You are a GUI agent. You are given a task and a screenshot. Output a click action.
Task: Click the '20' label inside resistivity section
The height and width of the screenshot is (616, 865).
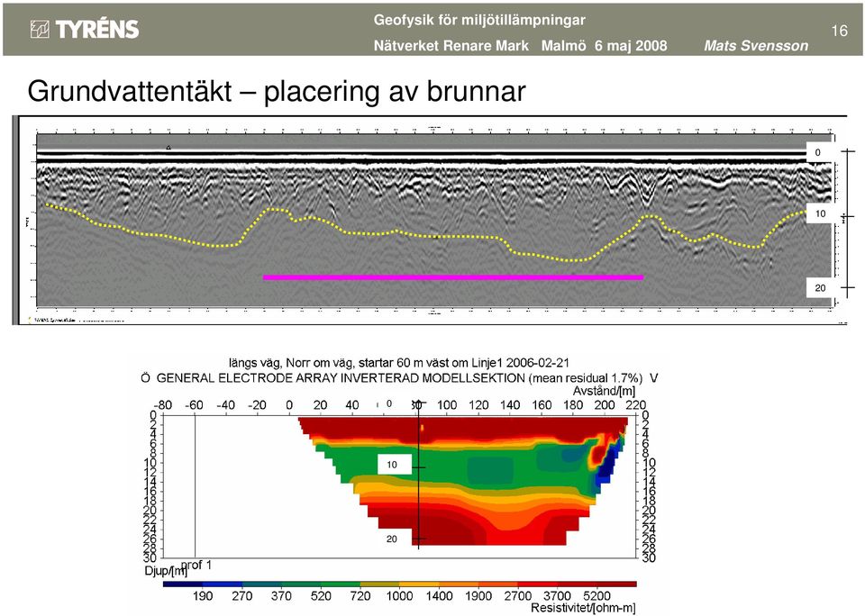point(392,539)
